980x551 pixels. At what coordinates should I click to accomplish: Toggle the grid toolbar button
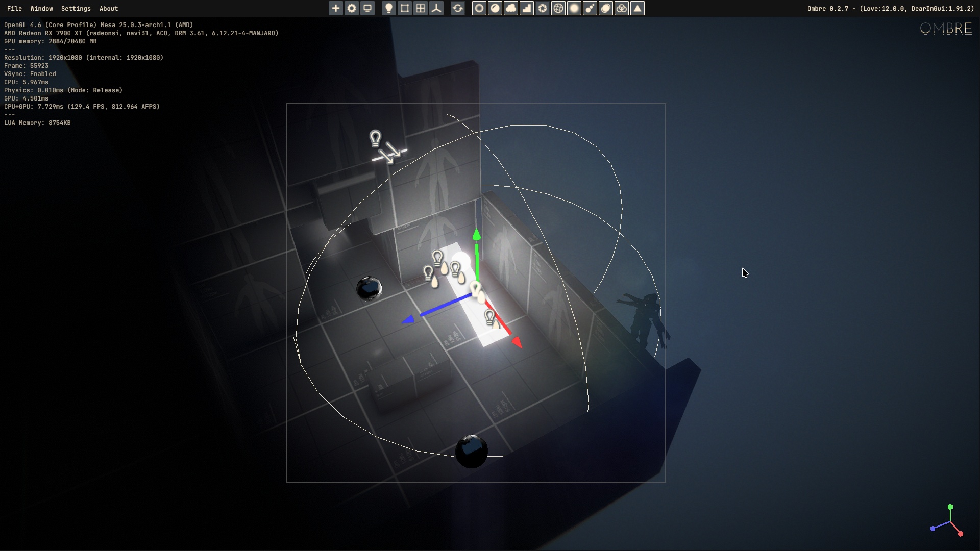coord(421,8)
